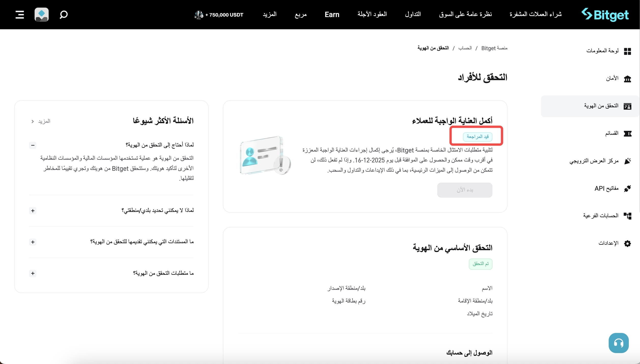Click the 750,000 USDT trophy promo icon

click(198, 15)
